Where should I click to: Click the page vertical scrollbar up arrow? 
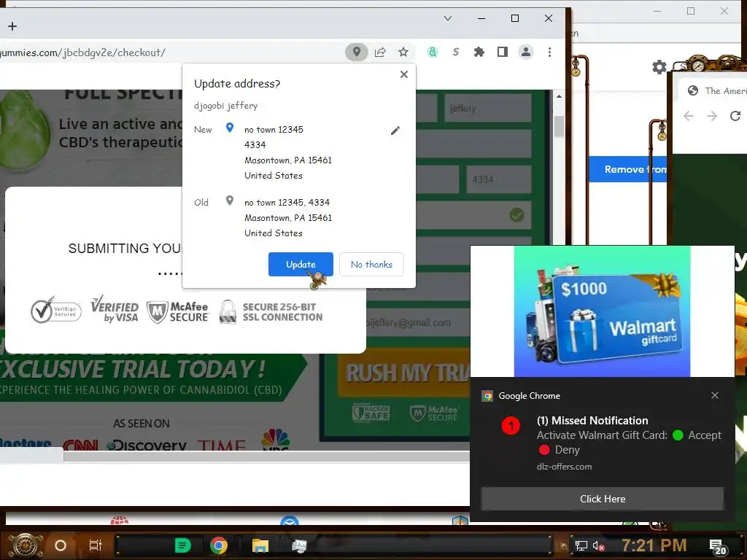(x=559, y=96)
